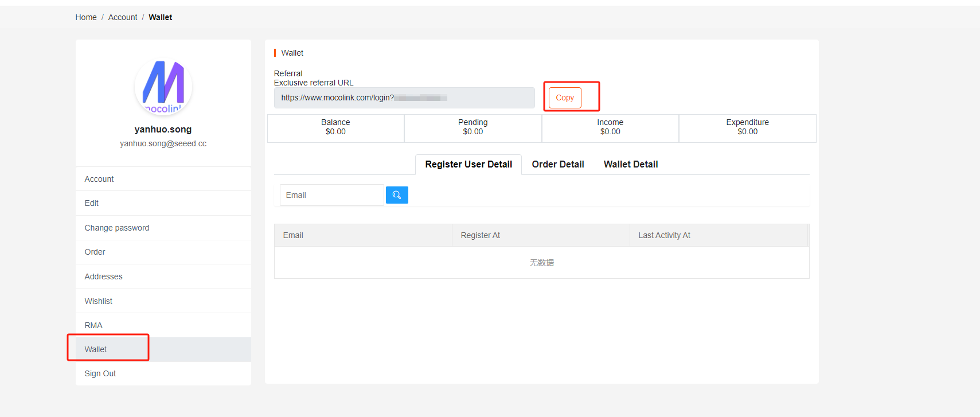Viewport: 980px width, 417px height.
Task: Click the Wallet sidebar item
Action: point(96,349)
